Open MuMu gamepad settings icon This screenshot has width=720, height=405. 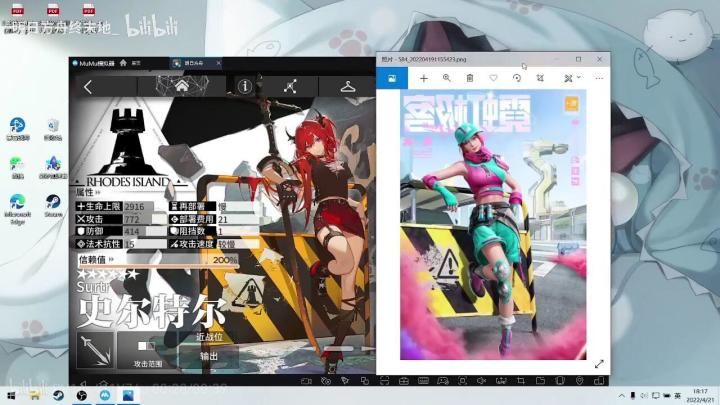pyautogui.click(x=443, y=381)
